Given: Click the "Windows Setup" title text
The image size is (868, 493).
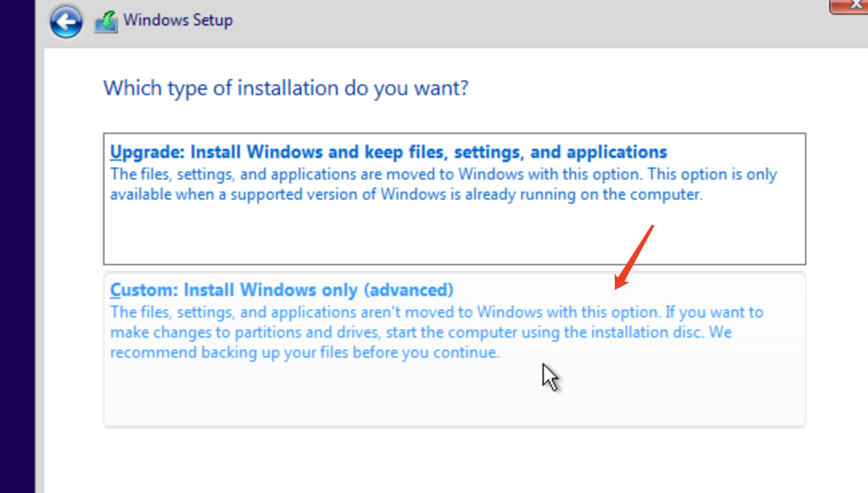Looking at the screenshot, I should tap(178, 20).
